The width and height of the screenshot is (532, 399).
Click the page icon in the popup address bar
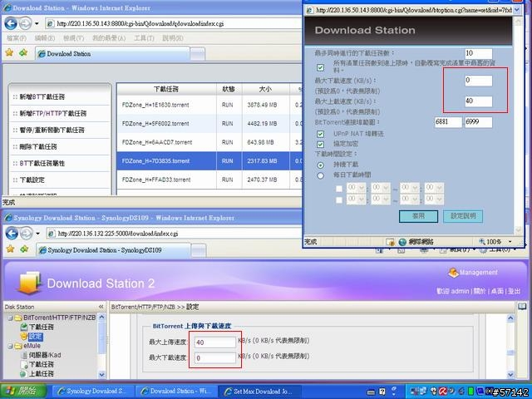point(309,10)
